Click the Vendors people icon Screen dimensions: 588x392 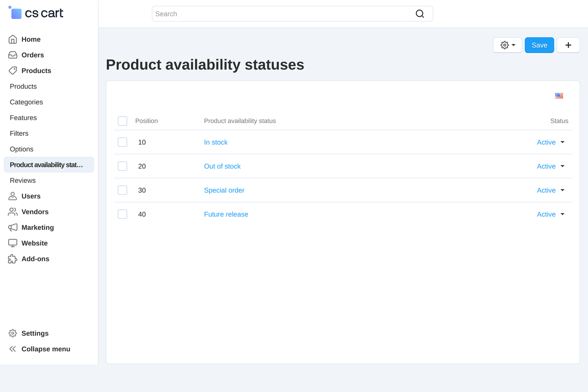pyautogui.click(x=13, y=212)
